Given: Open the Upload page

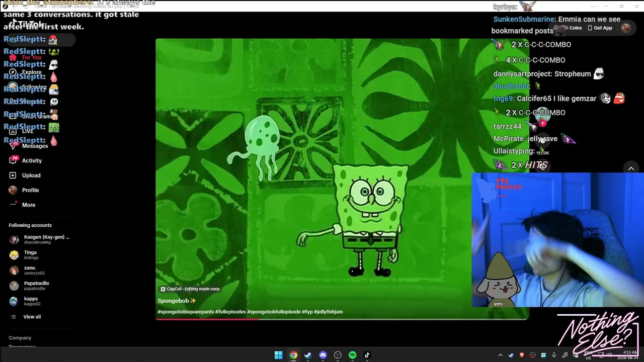Looking at the screenshot, I should (31, 175).
